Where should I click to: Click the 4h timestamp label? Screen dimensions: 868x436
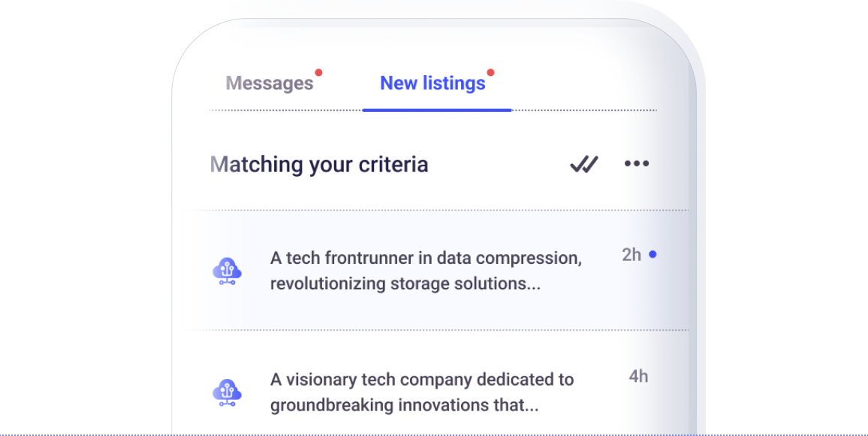click(638, 376)
